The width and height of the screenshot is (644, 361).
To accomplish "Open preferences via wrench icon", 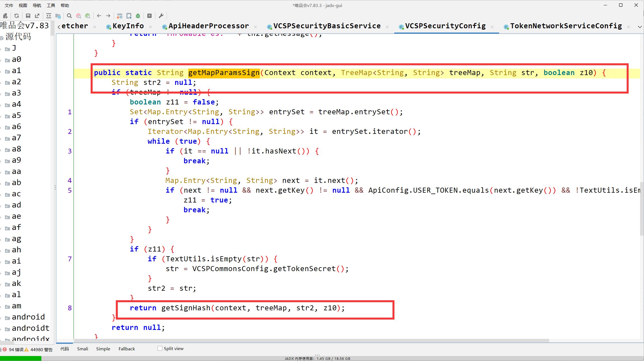I will (161, 16).
